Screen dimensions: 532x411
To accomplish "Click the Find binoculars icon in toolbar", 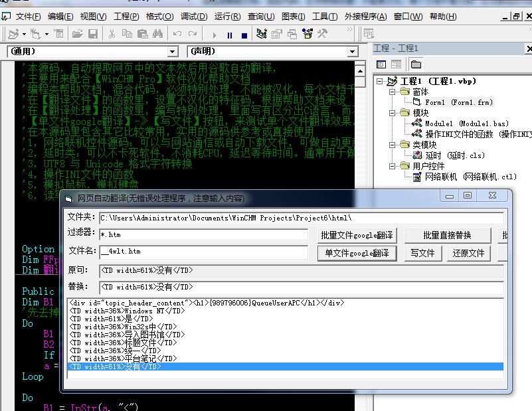I will pyautogui.click(x=157, y=34).
